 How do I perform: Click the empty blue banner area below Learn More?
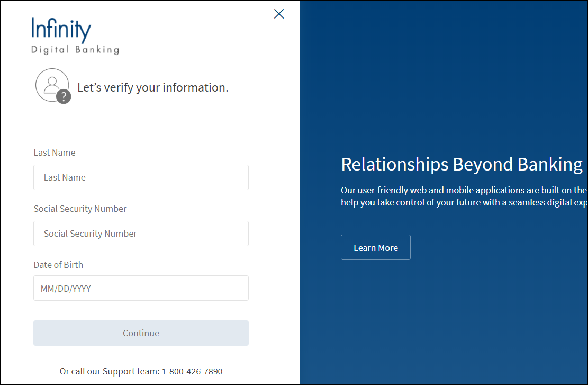point(445,318)
